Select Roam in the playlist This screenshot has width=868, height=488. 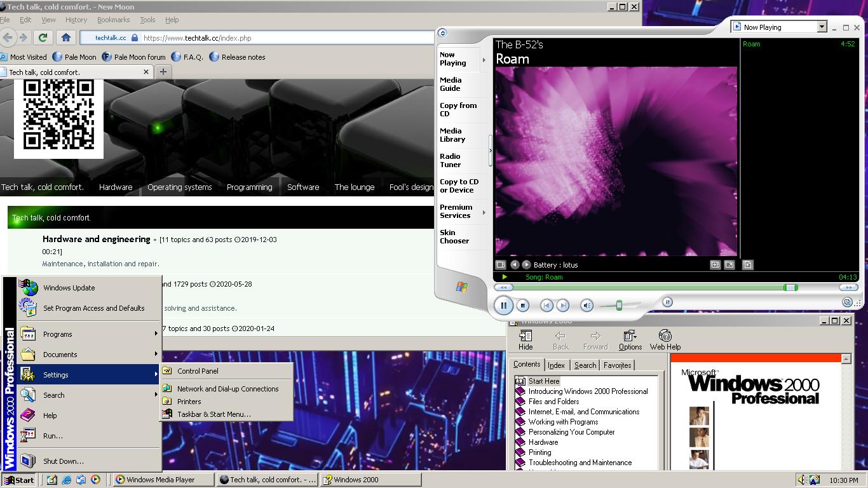pyautogui.click(x=799, y=44)
